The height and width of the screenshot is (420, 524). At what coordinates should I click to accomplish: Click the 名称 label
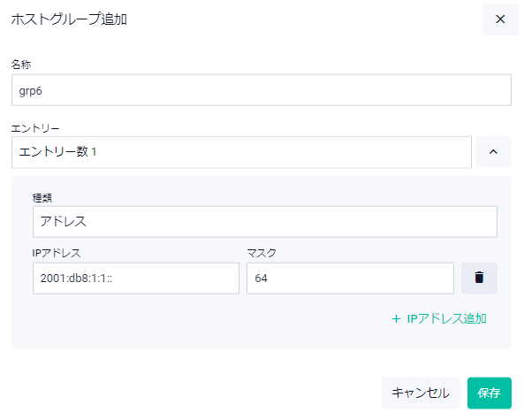[21, 65]
